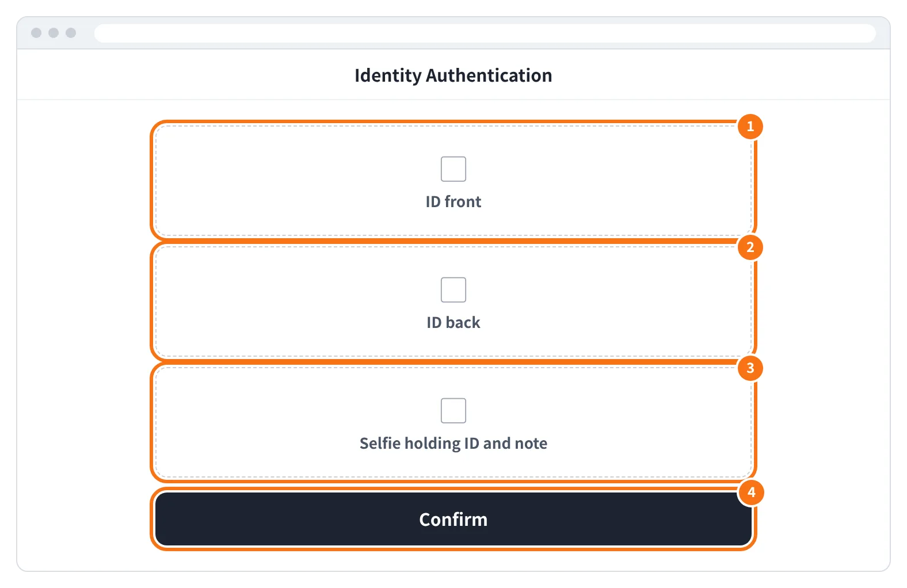907x588 pixels.
Task: Click the third gray window dot
Action: (71, 33)
